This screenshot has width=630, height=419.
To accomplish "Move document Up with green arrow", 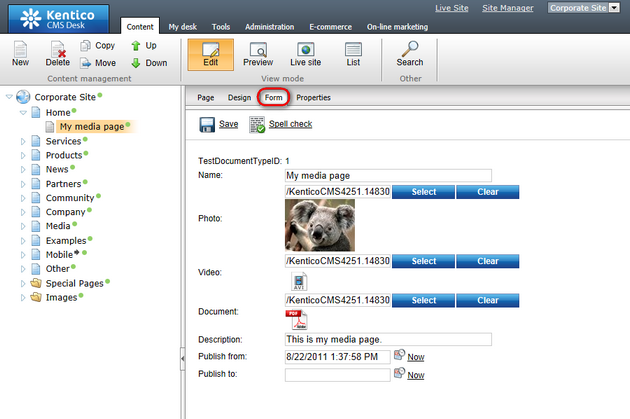I will point(136,46).
